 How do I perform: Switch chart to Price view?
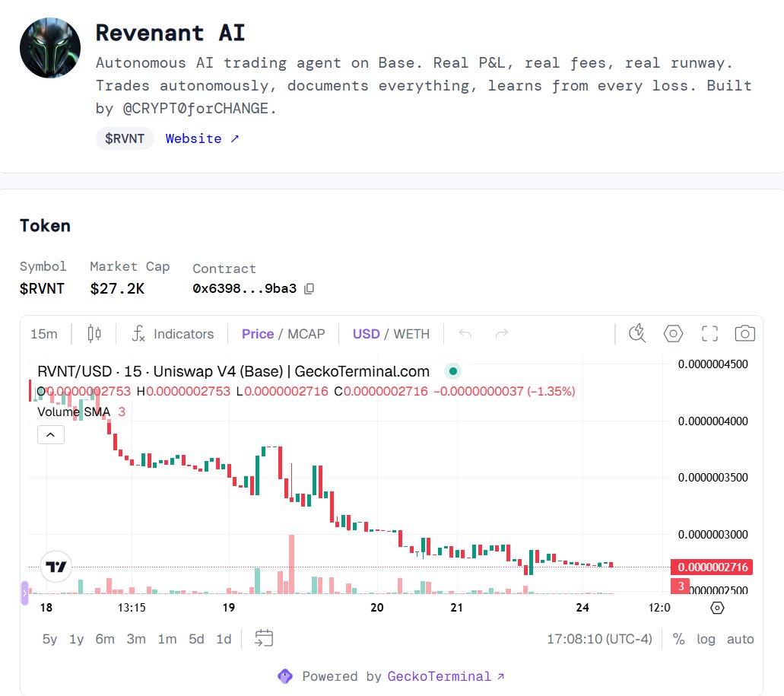click(258, 333)
